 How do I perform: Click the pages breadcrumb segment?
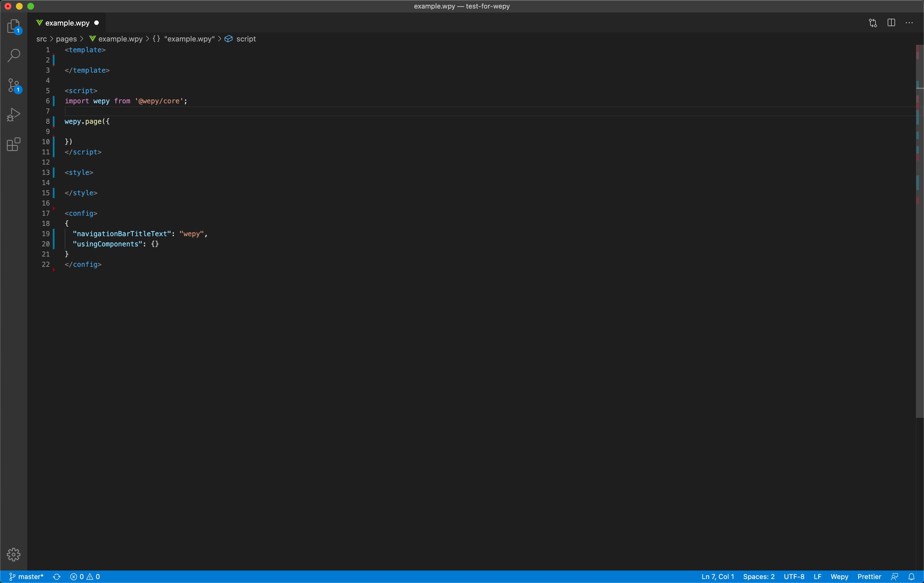coord(66,39)
